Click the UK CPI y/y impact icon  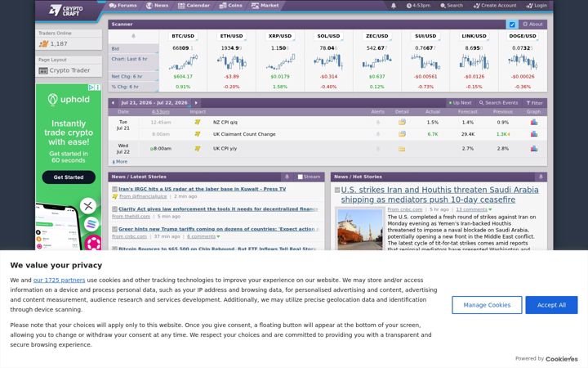point(198,149)
